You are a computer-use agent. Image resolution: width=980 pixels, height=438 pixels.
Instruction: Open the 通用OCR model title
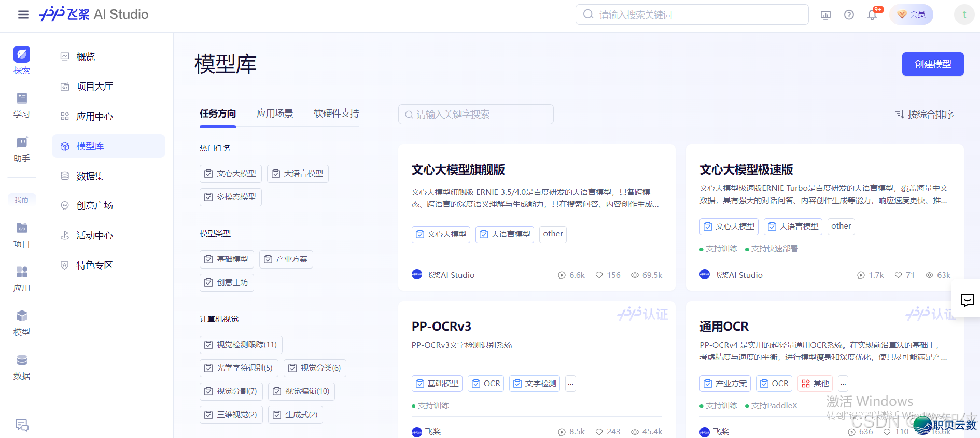pyautogui.click(x=724, y=327)
